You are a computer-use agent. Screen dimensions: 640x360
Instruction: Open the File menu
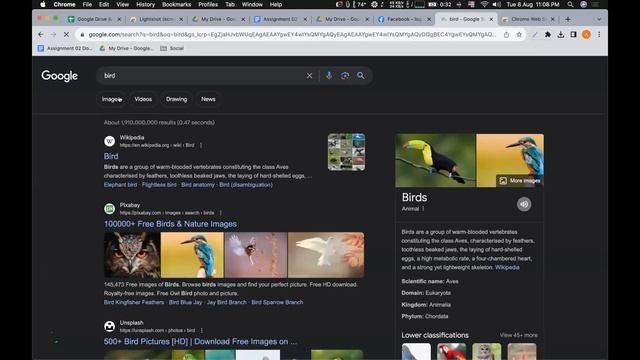point(87,4)
